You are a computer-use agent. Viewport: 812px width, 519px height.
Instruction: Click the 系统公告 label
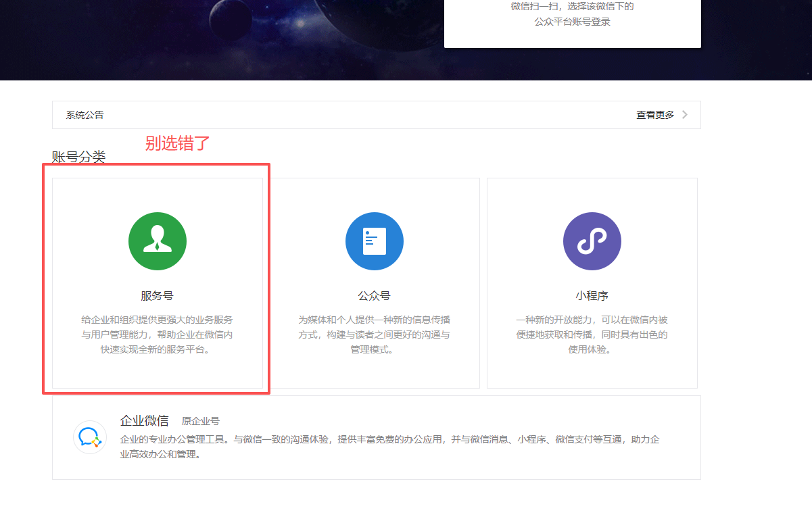85,115
